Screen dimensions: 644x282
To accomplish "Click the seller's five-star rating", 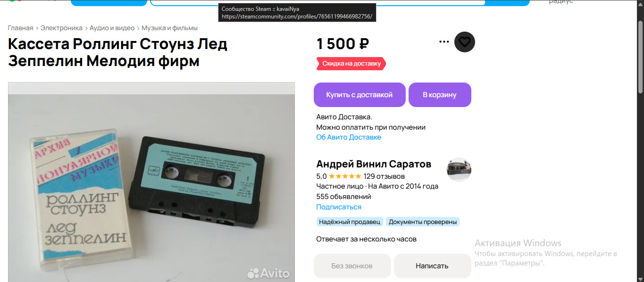I will tap(345, 176).
